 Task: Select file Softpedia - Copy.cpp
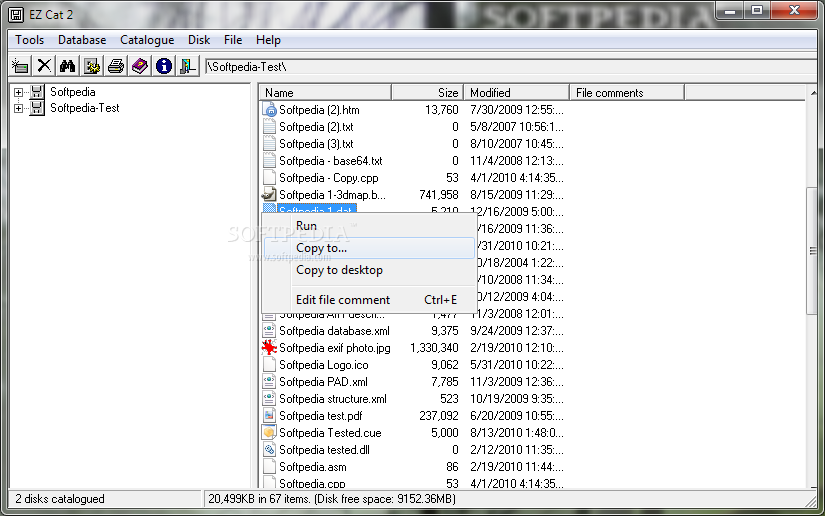click(x=328, y=178)
